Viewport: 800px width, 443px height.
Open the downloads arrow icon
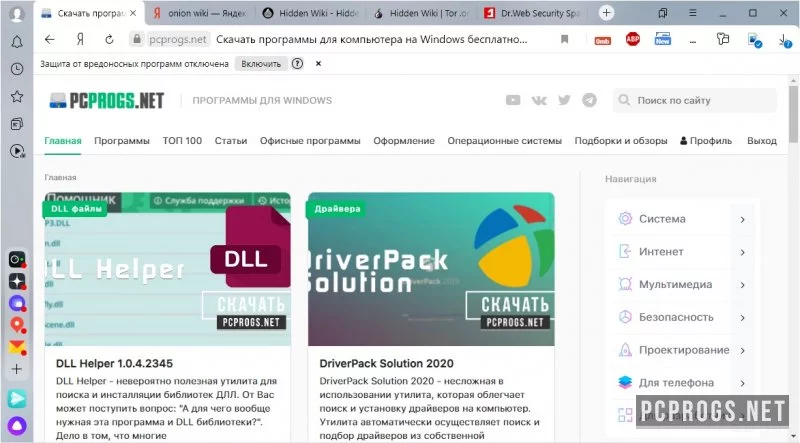[x=785, y=40]
